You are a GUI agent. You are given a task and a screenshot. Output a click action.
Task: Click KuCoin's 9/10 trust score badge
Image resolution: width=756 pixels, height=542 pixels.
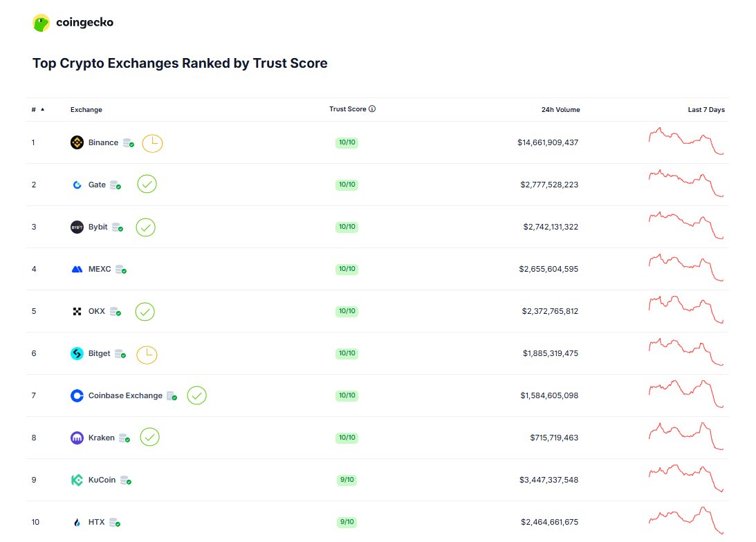347,480
